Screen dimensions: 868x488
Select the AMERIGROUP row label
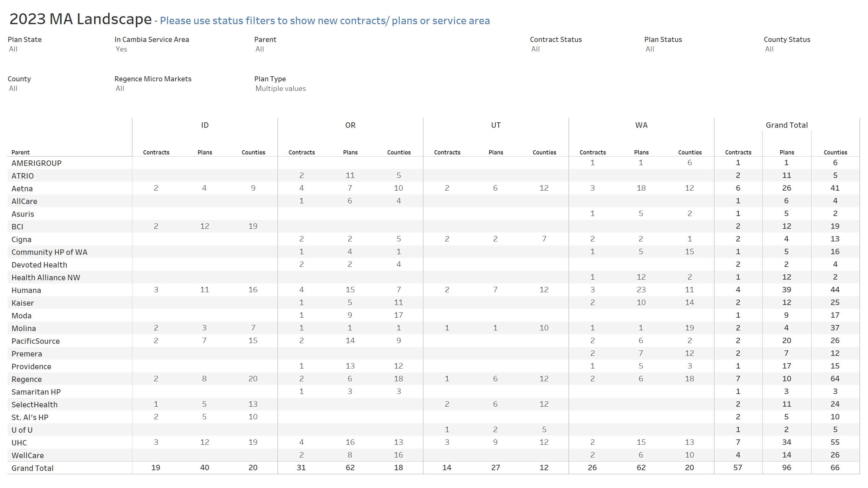37,163
